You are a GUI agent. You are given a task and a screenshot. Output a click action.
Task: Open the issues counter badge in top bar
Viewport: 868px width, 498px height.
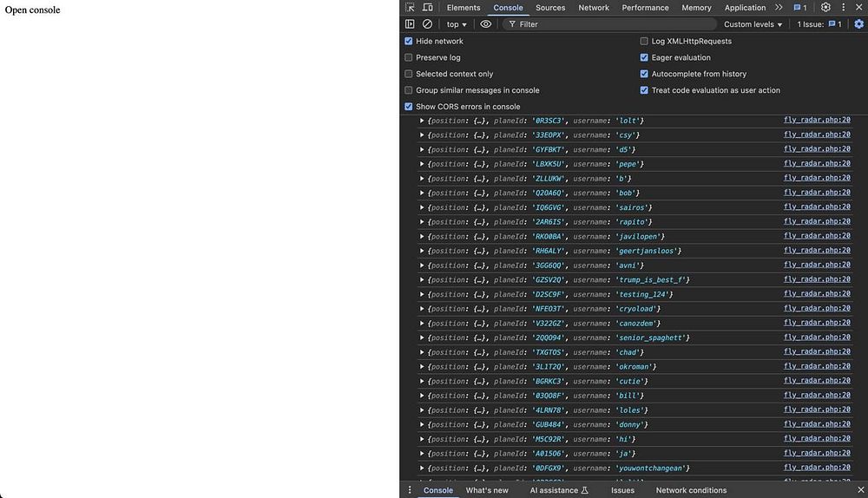tap(800, 8)
